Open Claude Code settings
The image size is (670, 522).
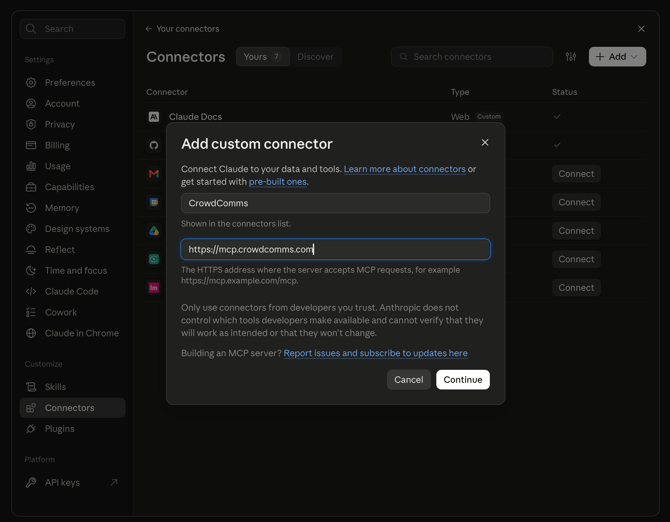coord(72,291)
